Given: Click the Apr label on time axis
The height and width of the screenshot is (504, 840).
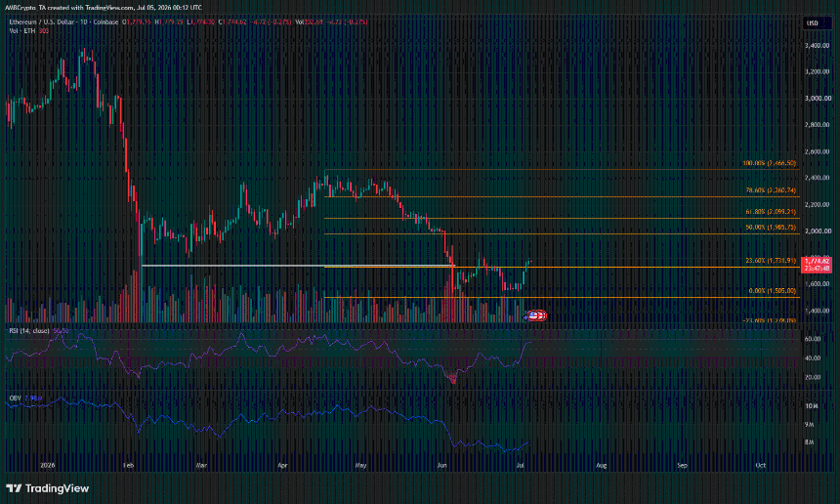Looking at the screenshot, I should pyautogui.click(x=282, y=466).
